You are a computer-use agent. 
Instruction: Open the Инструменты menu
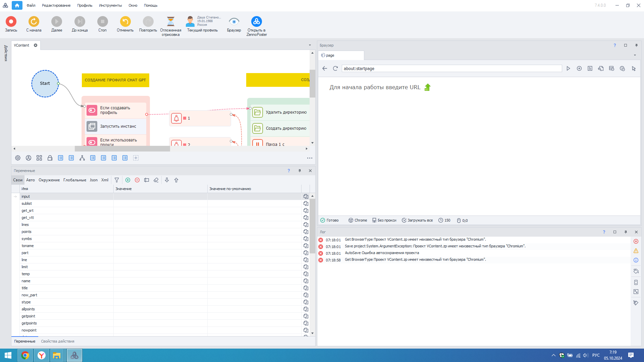coord(110,5)
